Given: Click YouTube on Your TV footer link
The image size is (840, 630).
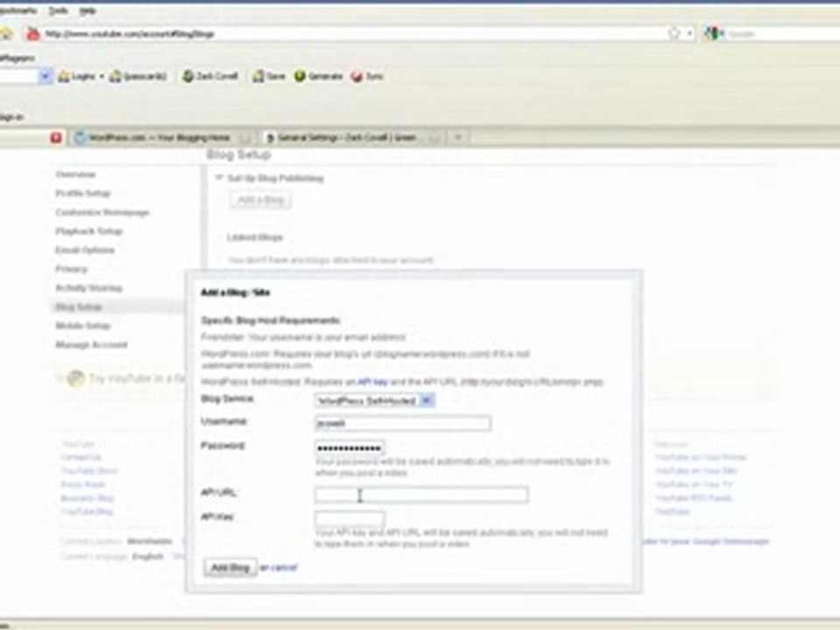Looking at the screenshot, I should pos(694,485).
